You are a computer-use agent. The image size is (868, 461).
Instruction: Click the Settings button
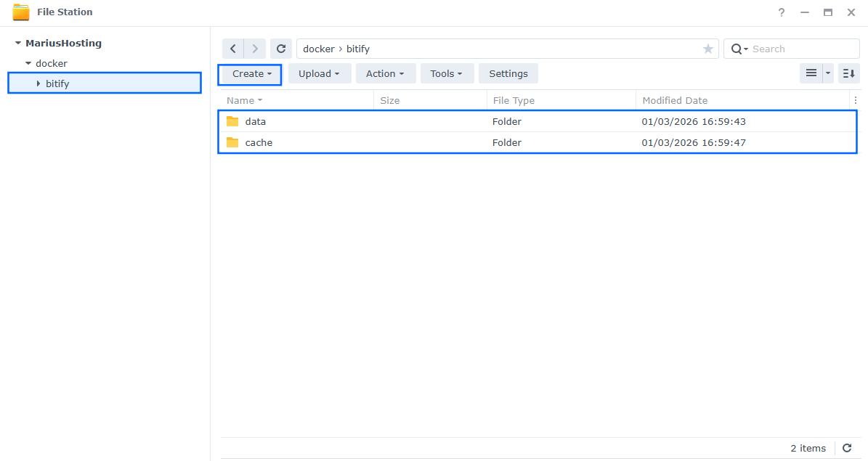(508, 73)
